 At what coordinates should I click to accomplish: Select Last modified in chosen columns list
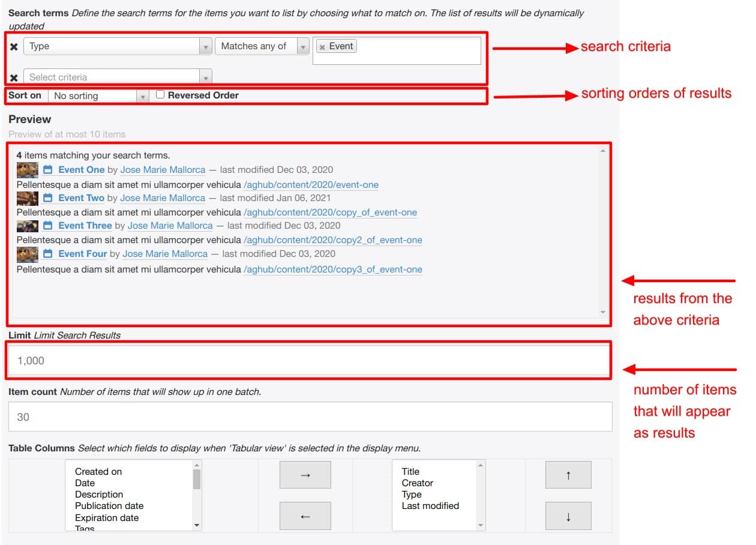430,506
